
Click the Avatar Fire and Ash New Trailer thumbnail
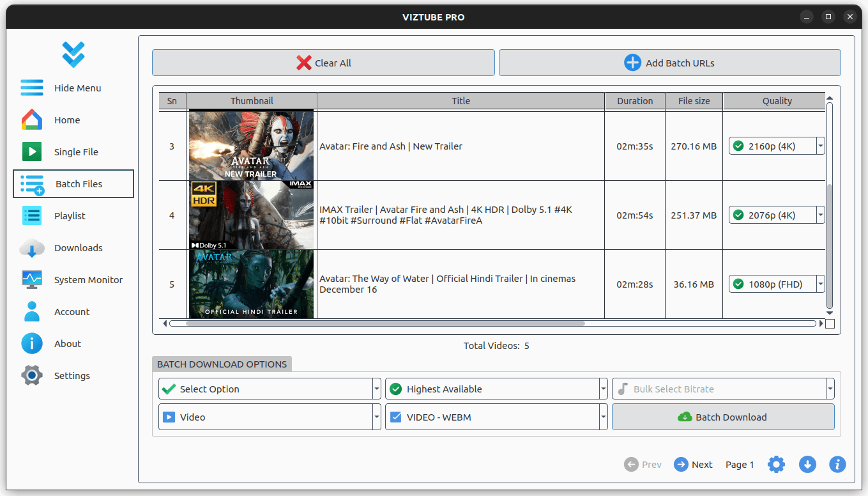tap(252, 146)
